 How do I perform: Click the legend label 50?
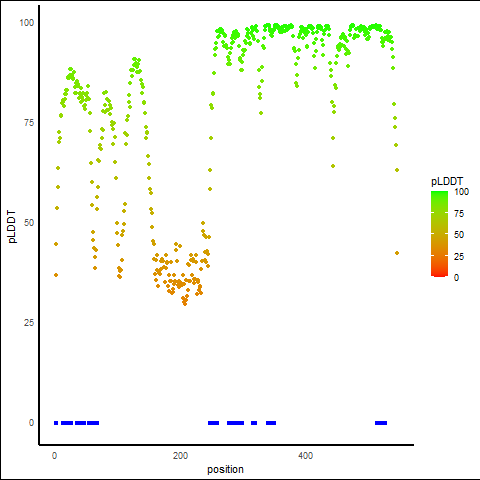click(459, 235)
